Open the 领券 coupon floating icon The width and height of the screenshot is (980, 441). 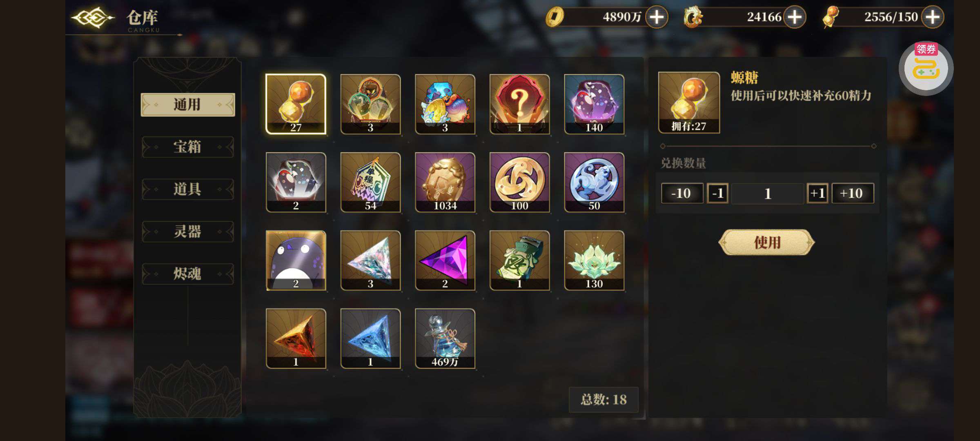click(926, 68)
